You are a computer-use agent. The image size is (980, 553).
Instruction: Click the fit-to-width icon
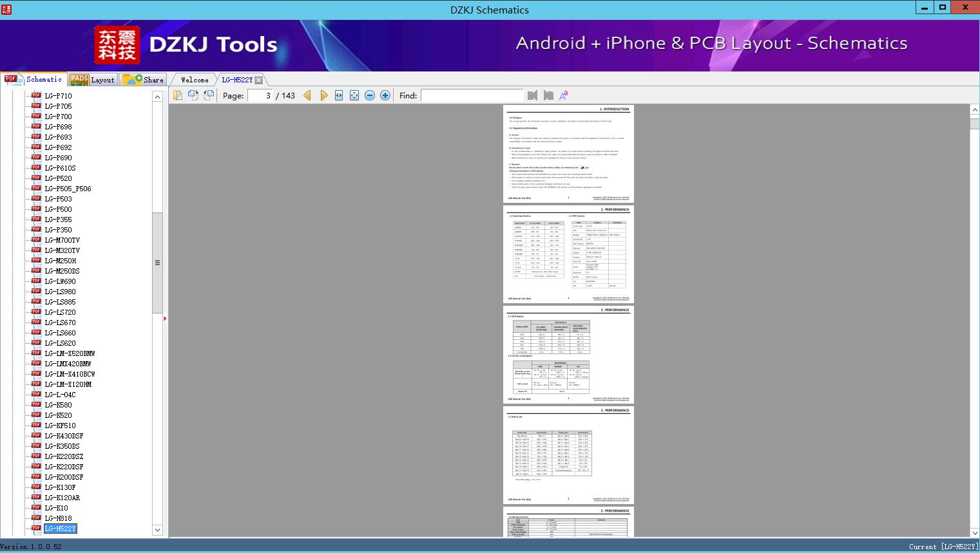point(339,95)
